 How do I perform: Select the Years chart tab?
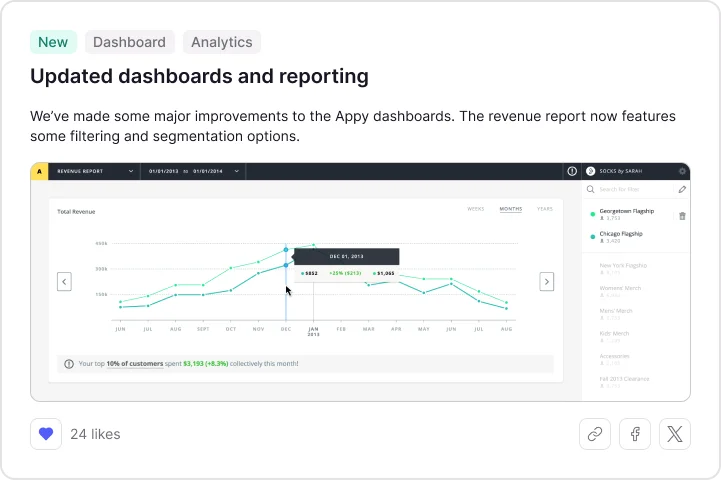click(544, 209)
